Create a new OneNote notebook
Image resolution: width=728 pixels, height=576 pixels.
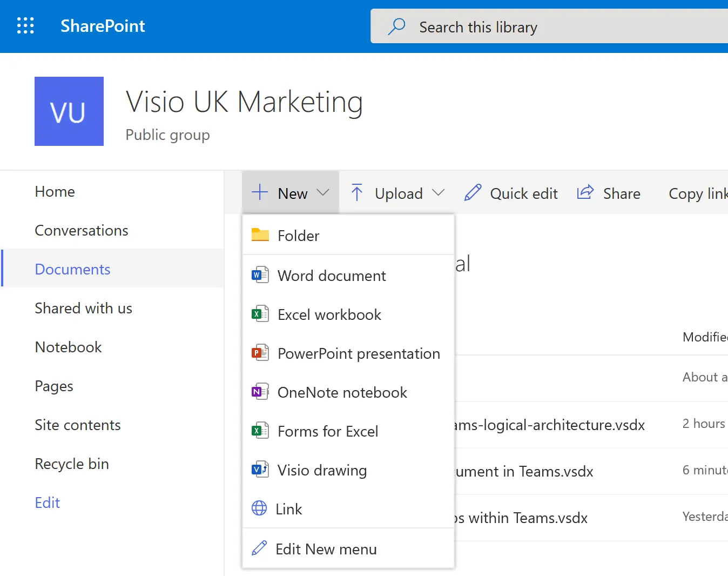[x=342, y=392]
